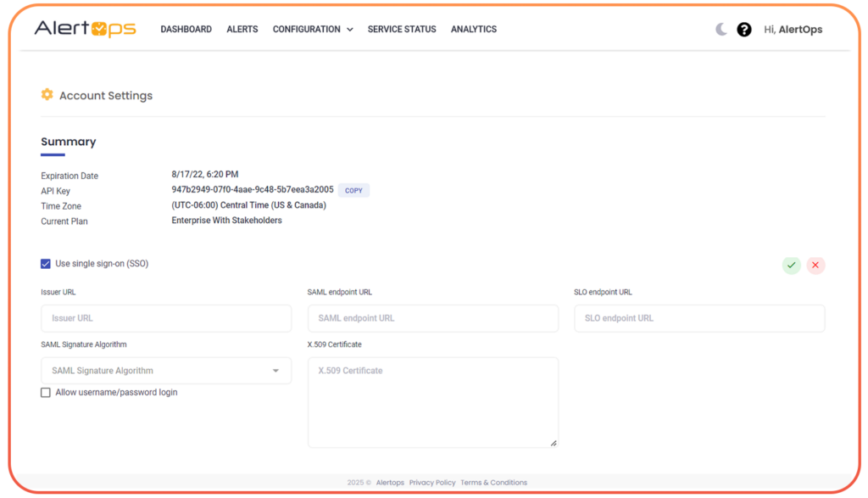Open the help question mark icon

pos(743,28)
